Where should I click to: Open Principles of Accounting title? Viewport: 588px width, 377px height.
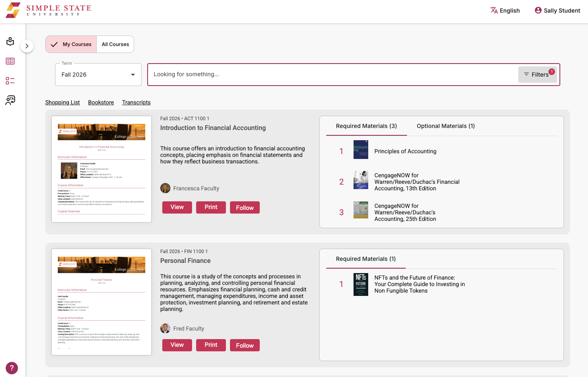pyautogui.click(x=405, y=151)
